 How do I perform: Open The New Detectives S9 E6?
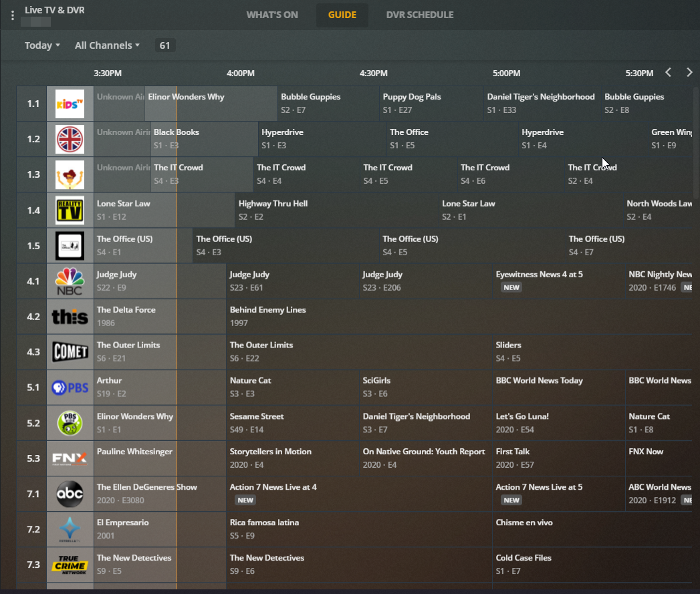click(x=360, y=564)
